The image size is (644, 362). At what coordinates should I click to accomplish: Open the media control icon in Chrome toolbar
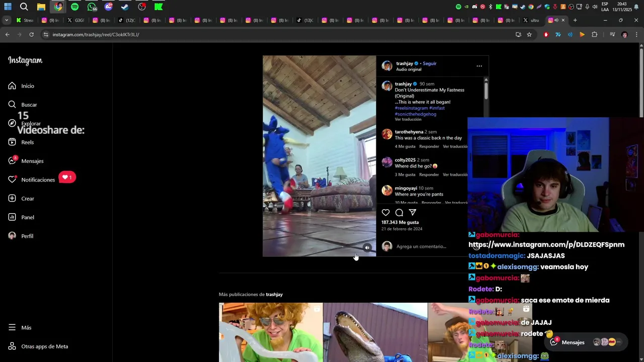pyautogui.click(x=612, y=35)
